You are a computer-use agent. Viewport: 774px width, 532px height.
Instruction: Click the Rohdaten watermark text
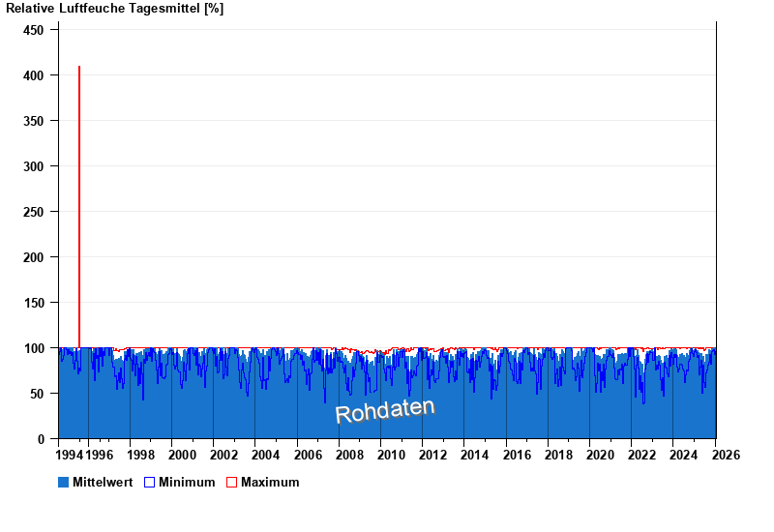point(385,410)
